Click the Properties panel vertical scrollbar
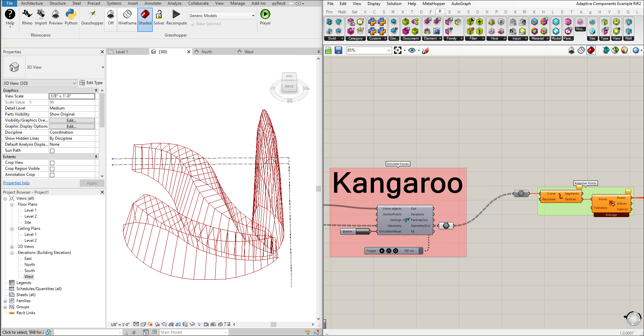 pyautogui.click(x=102, y=111)
